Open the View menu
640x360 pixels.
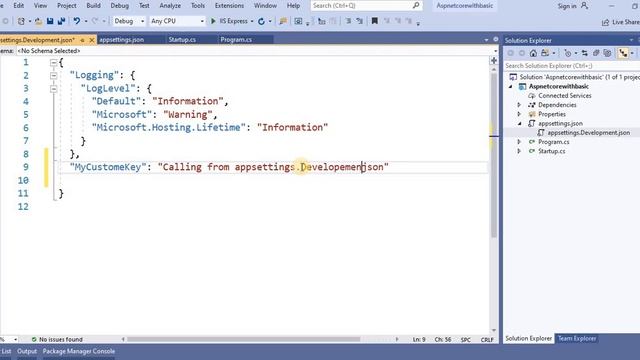[40, 6]
